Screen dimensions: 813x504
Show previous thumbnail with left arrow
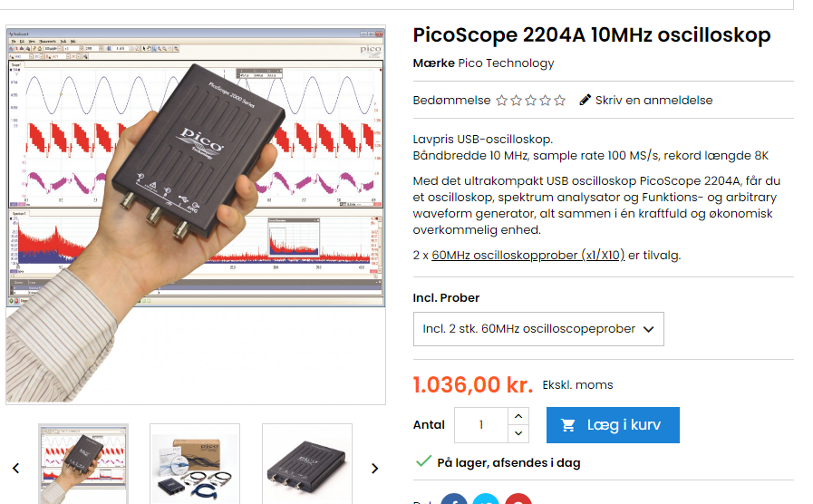point(16,469)
